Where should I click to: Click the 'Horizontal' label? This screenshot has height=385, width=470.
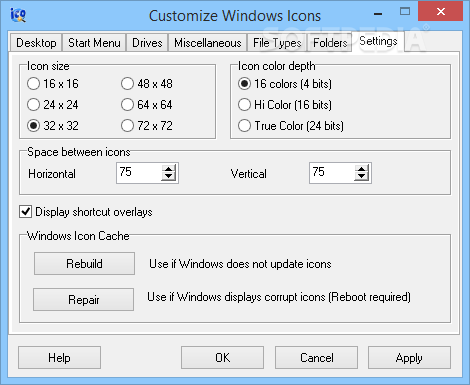coord(52,174)
